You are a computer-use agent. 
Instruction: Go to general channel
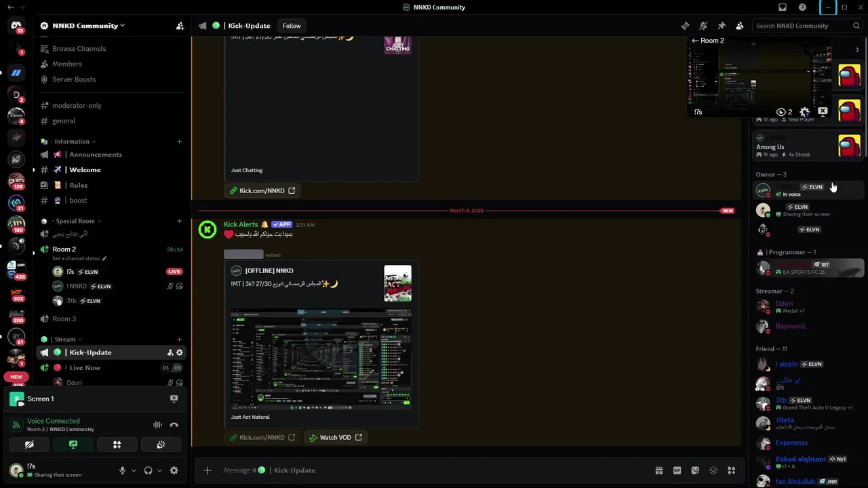[111, 121]
